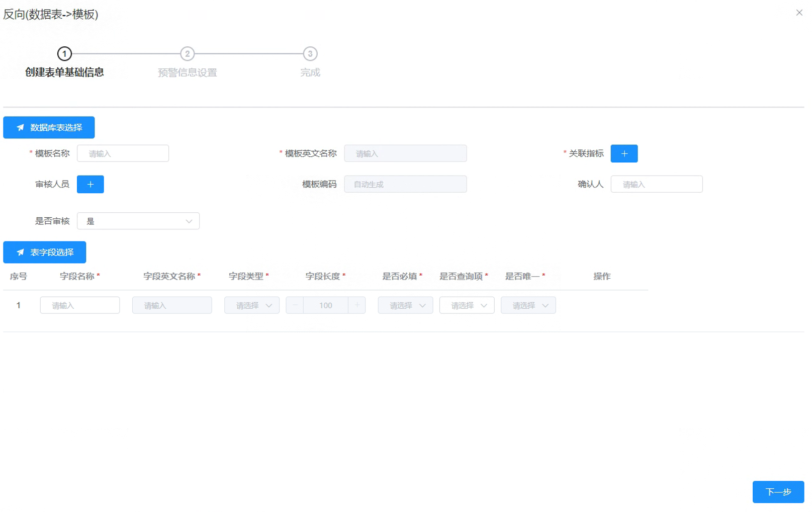Click the 创建表单基础信息 step label
Image resolution: width=812 pixels, height=512 pixels.
pyautogui.click(x=64, y=72)
